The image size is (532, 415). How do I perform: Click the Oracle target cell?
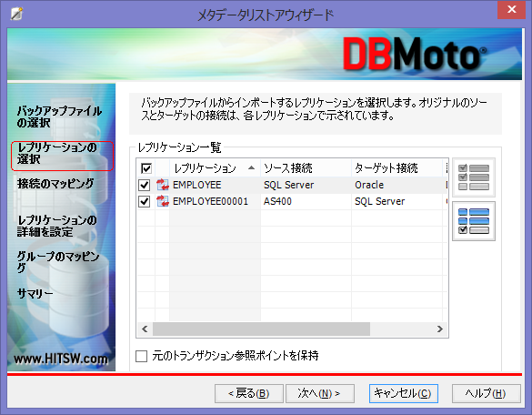(x=397, y=185)
